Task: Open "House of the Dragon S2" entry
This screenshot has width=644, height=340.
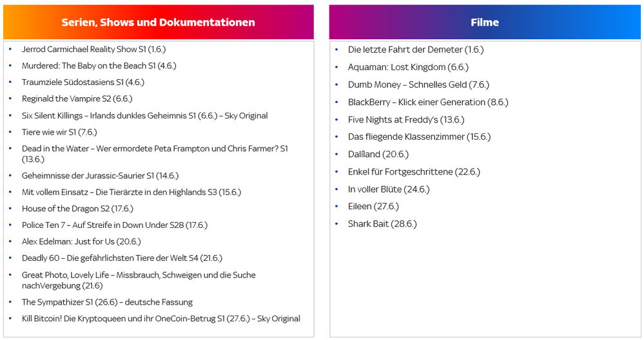Action: 77,209
